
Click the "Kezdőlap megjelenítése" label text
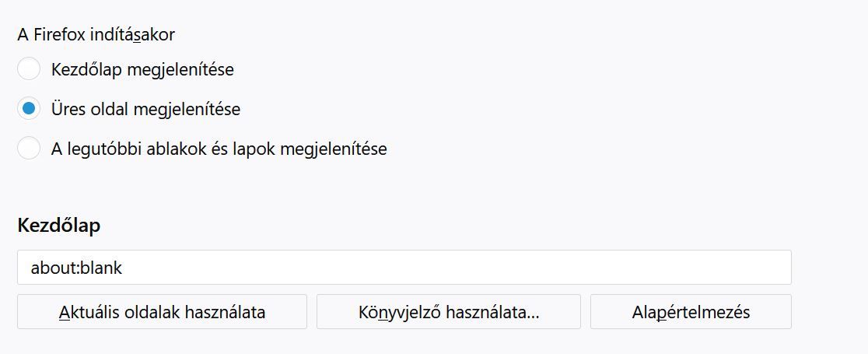(x=142, y=69)
